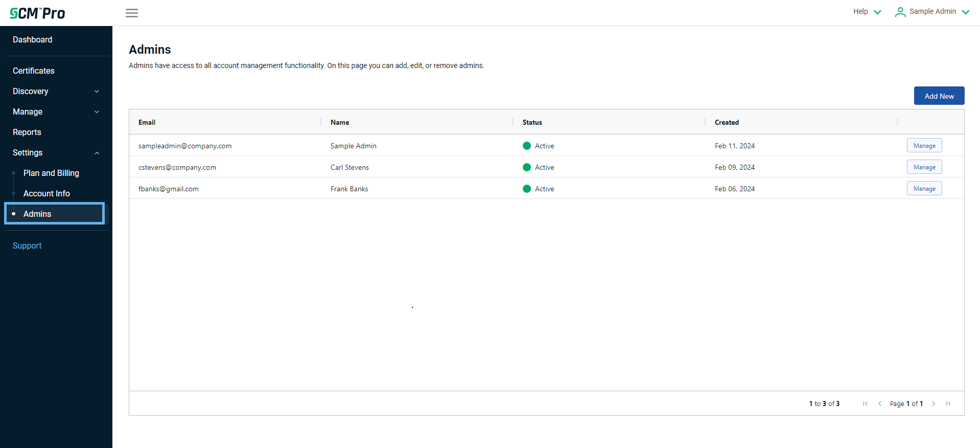Screen dimensions: 980x448
Task: Open the Help dropdown
Action: click(867, 11)
